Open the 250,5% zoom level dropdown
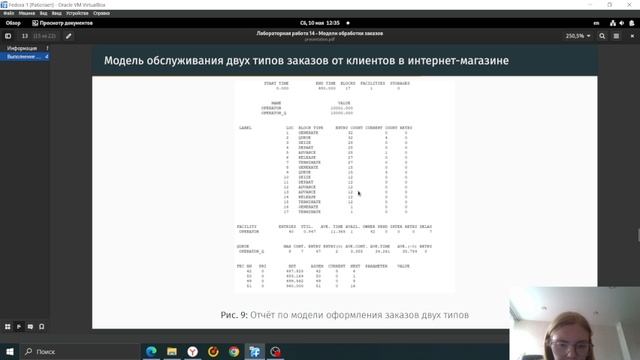This screenshot has width=640, height=360. point(578,36)
